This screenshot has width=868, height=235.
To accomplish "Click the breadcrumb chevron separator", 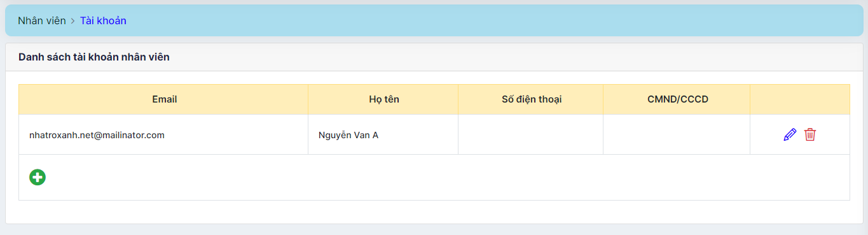I will point(73,21).
